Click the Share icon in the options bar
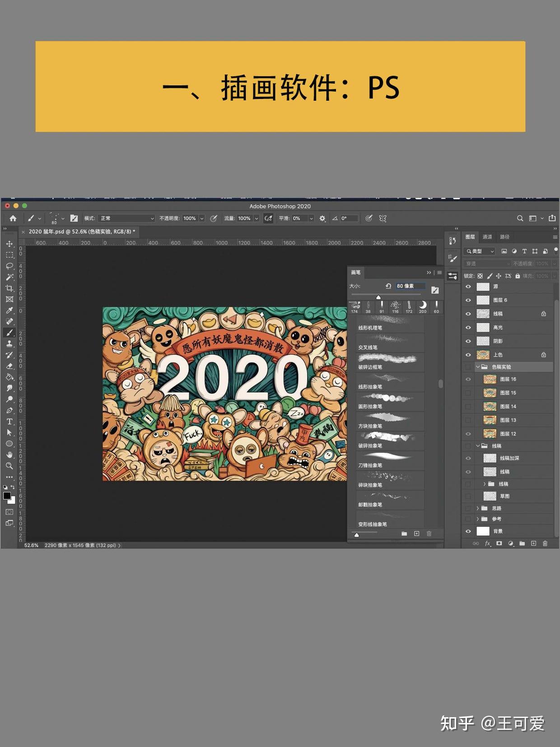 click(x=552, y=218)
